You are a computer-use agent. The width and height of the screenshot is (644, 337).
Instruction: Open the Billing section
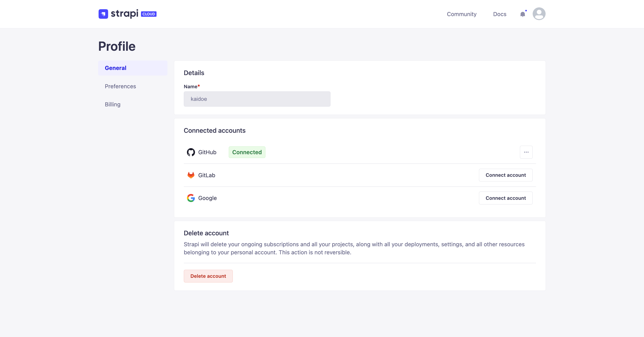(x=112, y=104)
